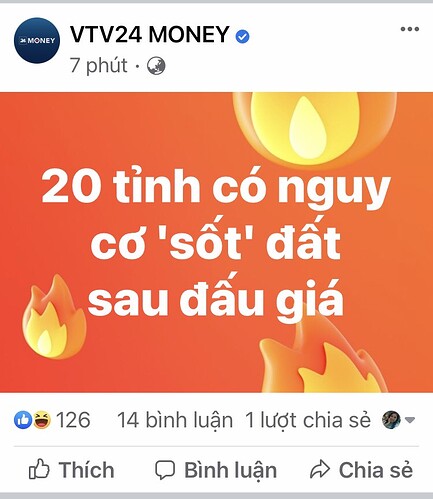Open the 14 bình luận comments link
Viewport: 433px width, 499px height.
[x=175, y=420]
